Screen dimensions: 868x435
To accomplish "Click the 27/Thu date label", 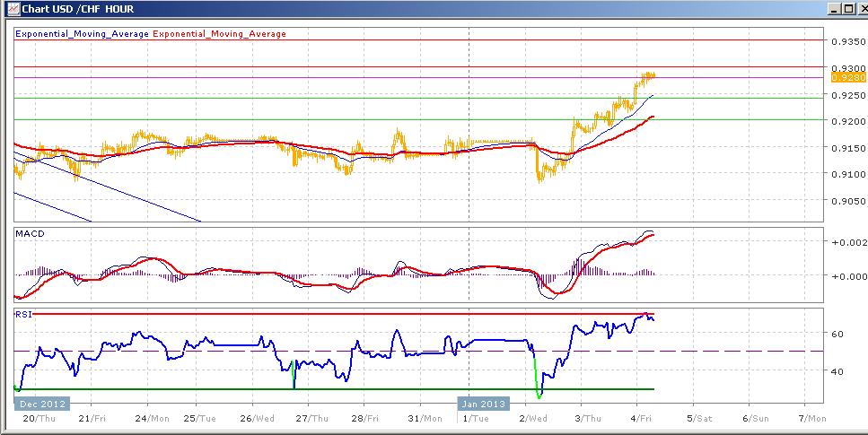I will click(312, 418).
